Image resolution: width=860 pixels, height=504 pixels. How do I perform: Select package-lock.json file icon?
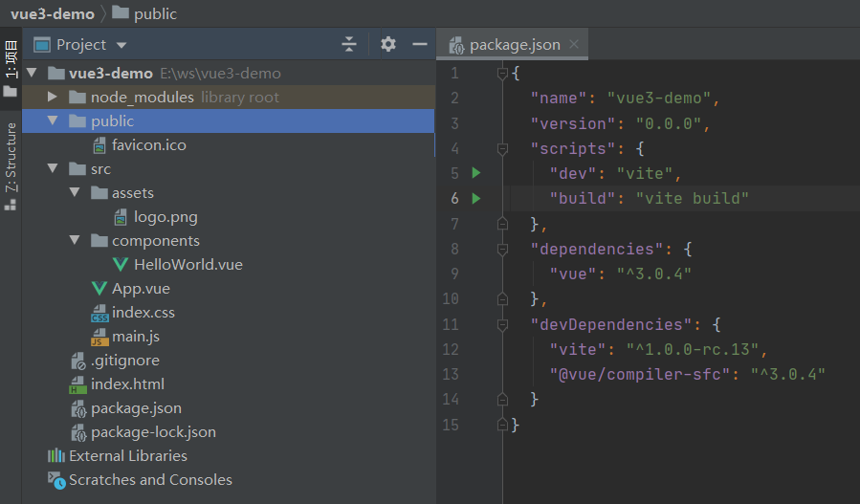[x=78, y=432]
